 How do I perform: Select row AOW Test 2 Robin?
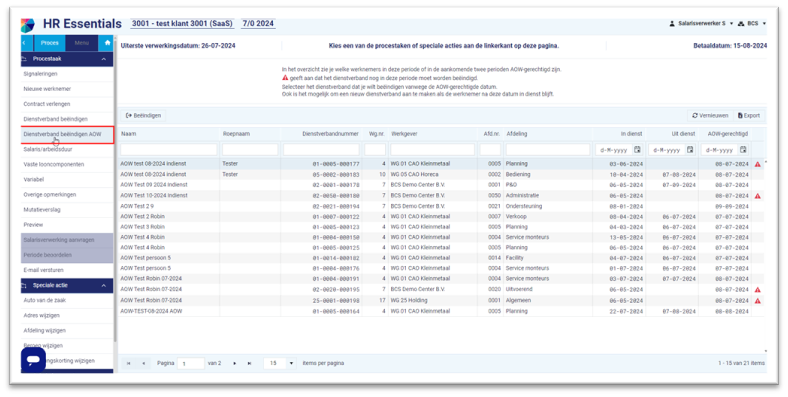(x=441, y=217)
